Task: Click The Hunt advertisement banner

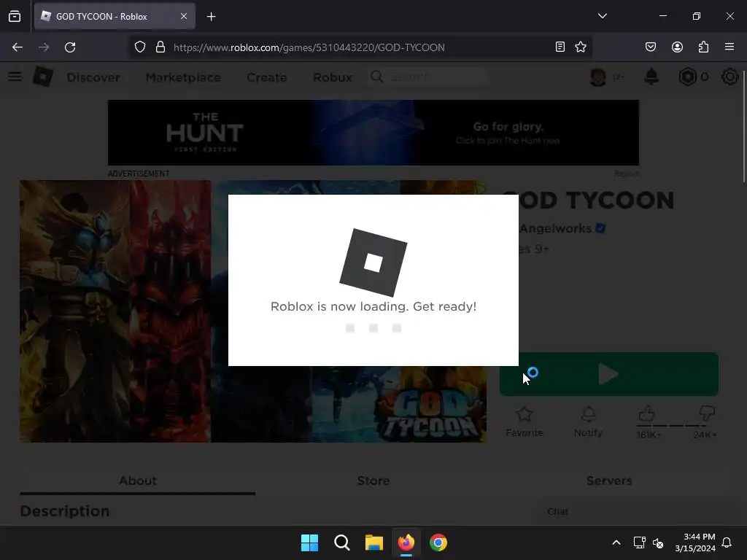Action: point(373,133)
